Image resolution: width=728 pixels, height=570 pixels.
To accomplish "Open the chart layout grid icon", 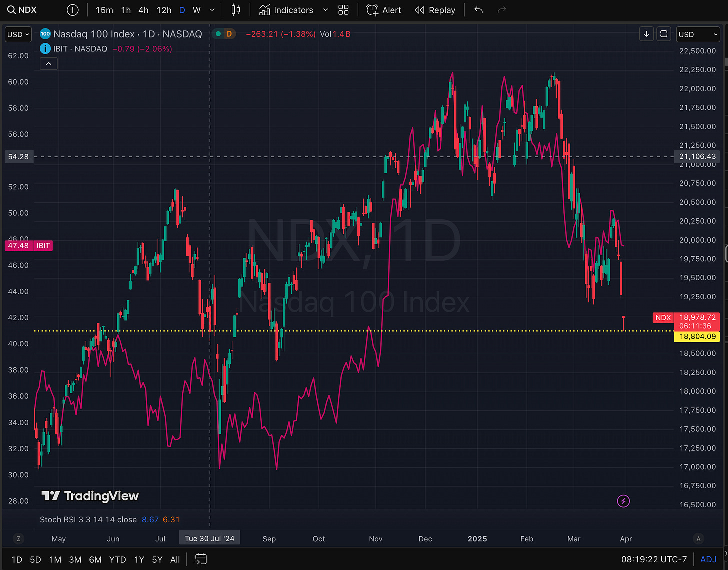I will 343,10.
